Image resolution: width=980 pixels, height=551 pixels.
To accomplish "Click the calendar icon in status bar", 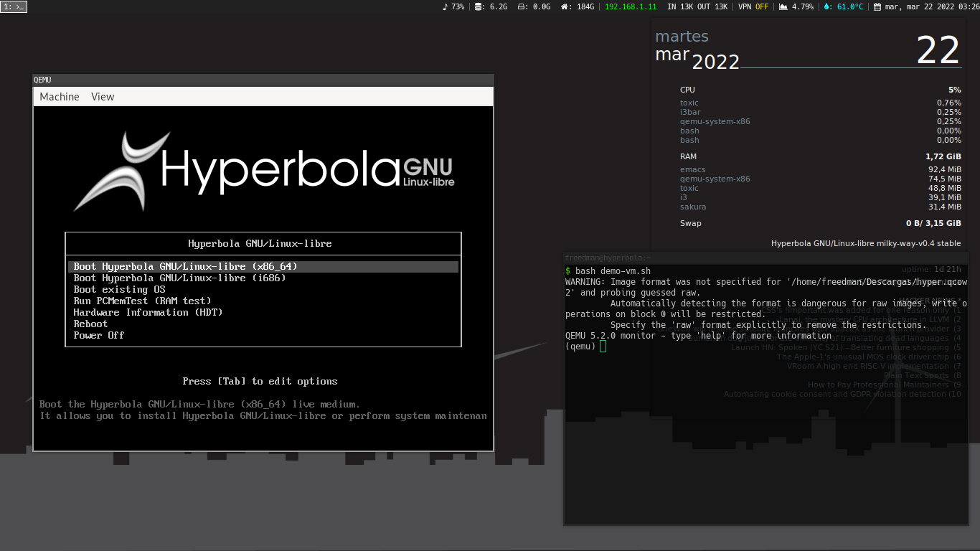I will tap(877, 6).
